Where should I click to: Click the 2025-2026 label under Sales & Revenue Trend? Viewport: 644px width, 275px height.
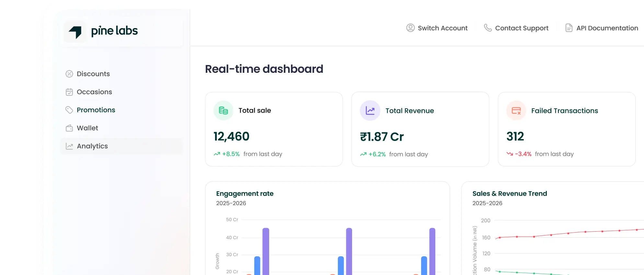click(487, 203)
